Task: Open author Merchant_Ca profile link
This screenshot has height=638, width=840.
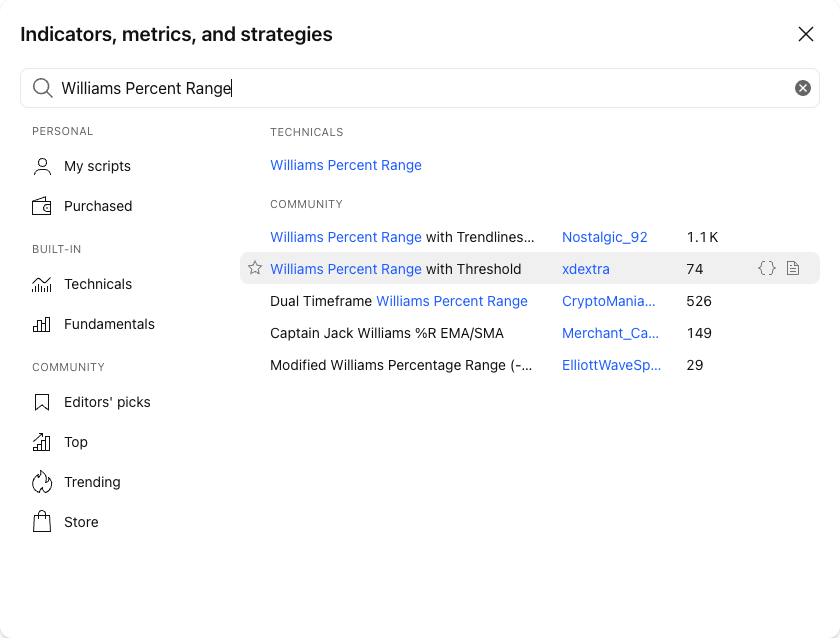Action: 610,333
